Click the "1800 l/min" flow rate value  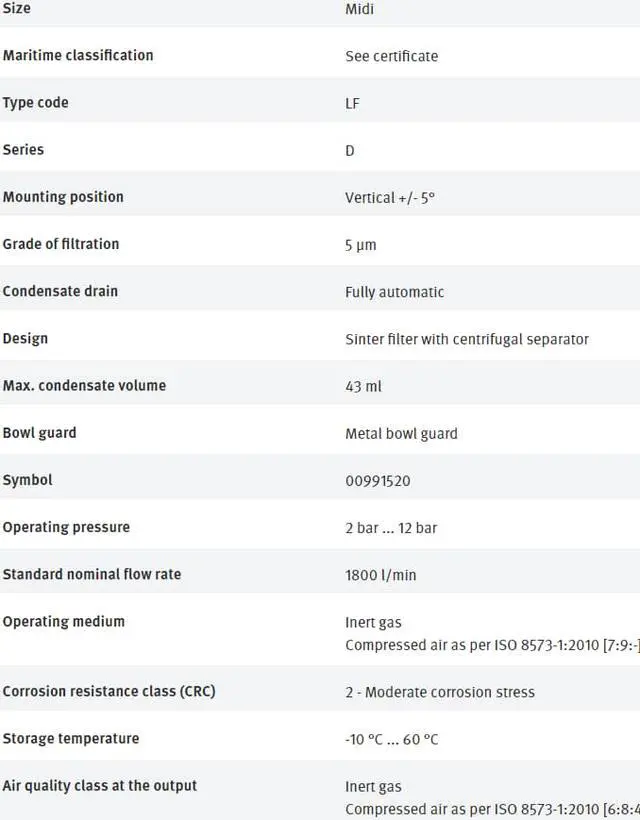[x=380, y=575]
